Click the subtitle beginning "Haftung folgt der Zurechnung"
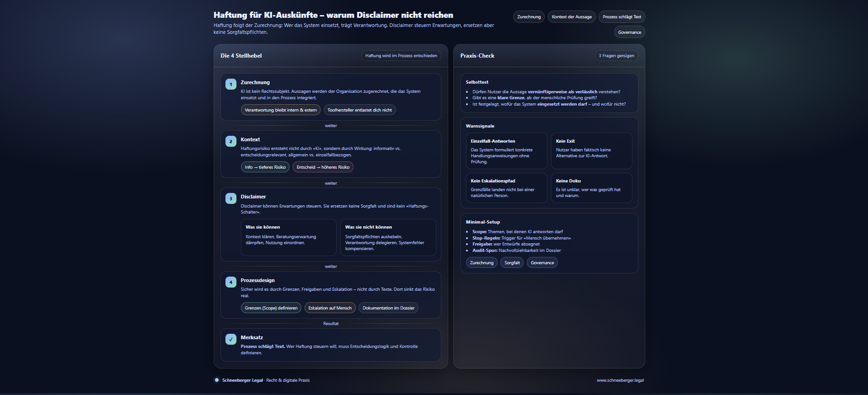 click(x=354, y=29)
